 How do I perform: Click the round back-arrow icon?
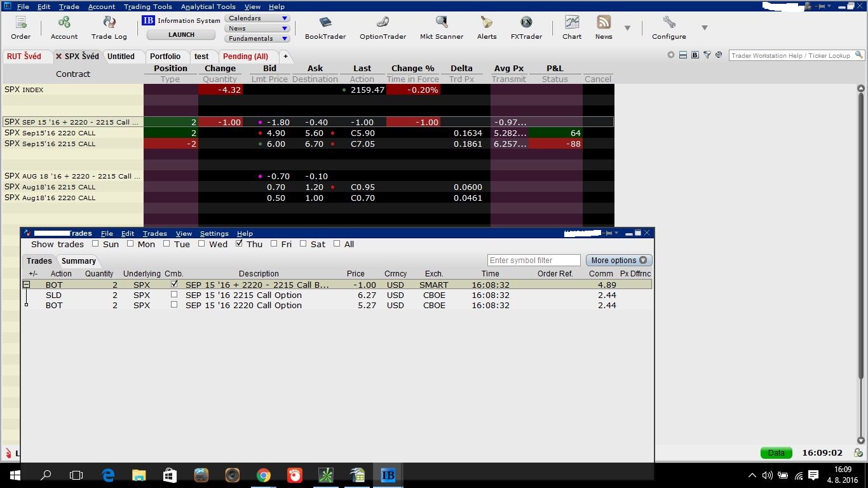pyautogui.click(x=671, y=55)
